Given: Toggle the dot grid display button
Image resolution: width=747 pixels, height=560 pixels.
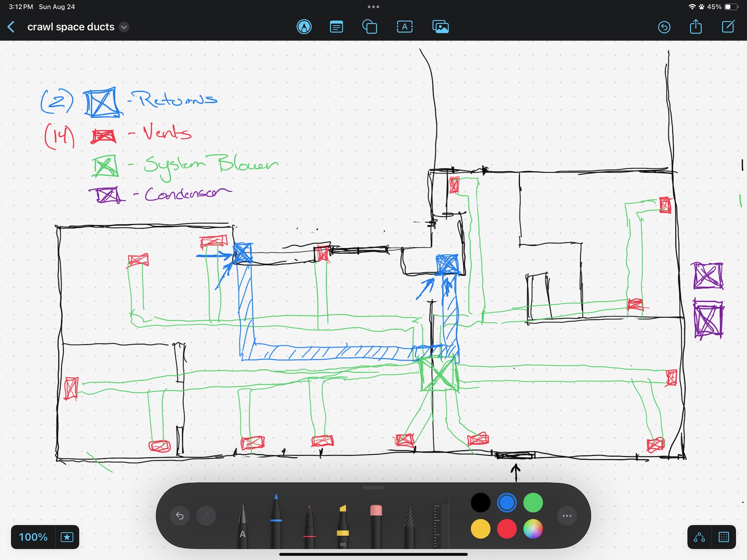Looking at the screenshot, I should coord(724,537).
